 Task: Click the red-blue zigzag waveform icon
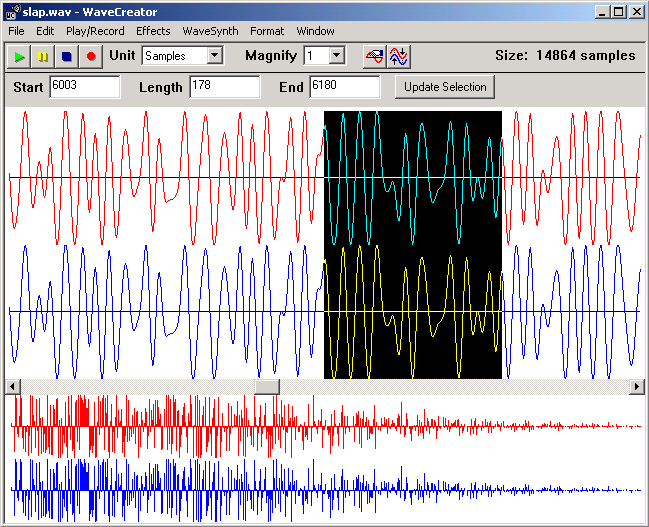(399, 57)
